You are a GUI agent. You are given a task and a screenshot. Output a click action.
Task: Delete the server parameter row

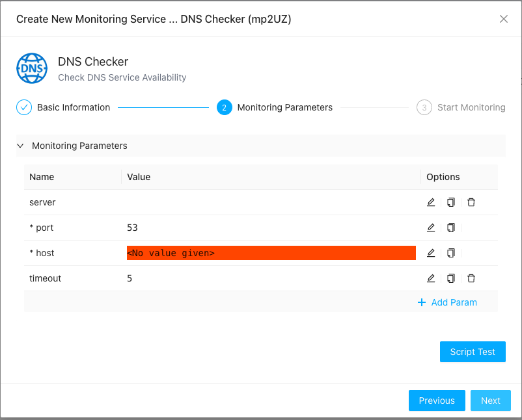471,202
